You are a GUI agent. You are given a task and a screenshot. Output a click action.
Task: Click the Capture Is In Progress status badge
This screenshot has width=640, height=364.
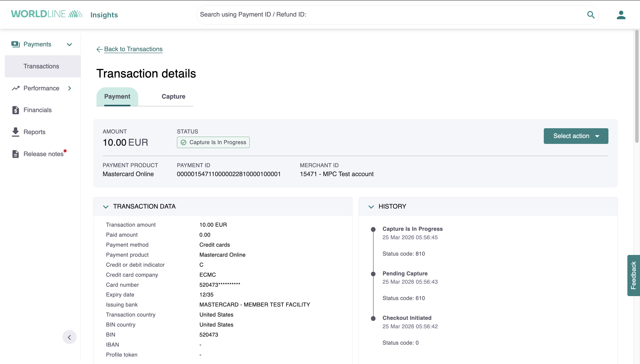[x=213, y=142]
